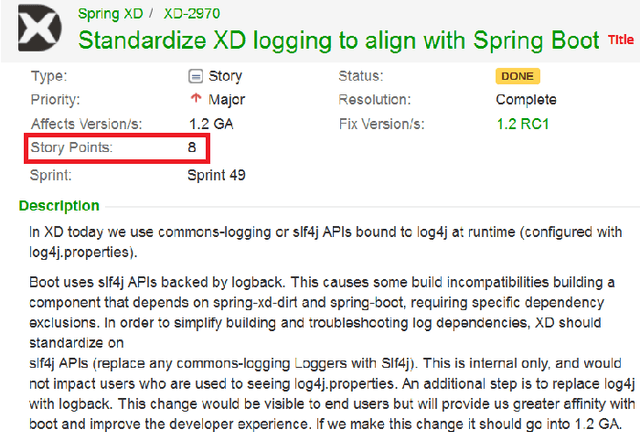This screenshot has height=432, width=640.
Task: Click the Story type text
Action: click(x=227, y=76)
